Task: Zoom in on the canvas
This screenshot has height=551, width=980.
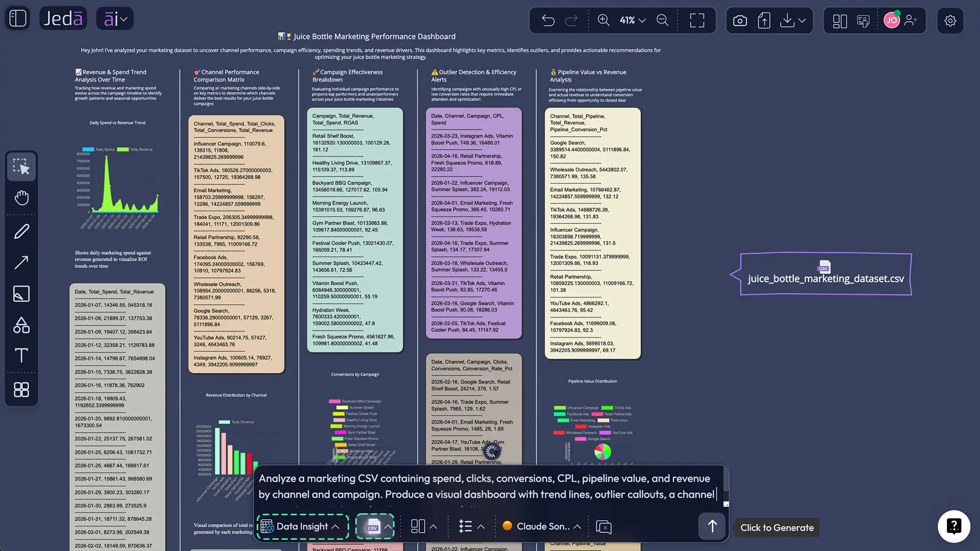Action: pos(603,20)
